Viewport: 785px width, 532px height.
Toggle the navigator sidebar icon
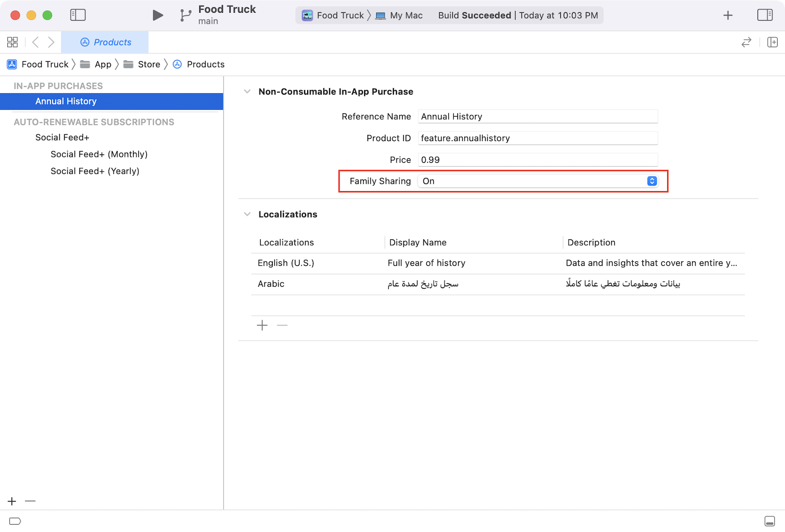click(x=78, y=15)
